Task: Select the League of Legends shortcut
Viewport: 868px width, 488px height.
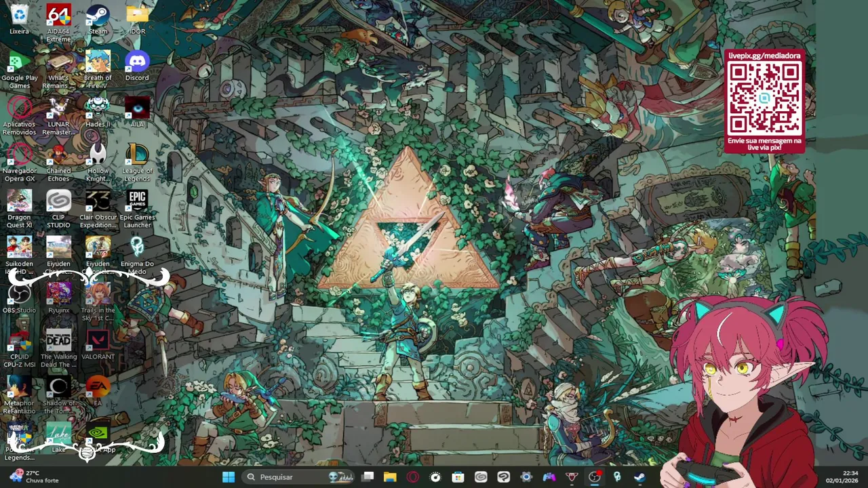Action: (x=137, y=163)
